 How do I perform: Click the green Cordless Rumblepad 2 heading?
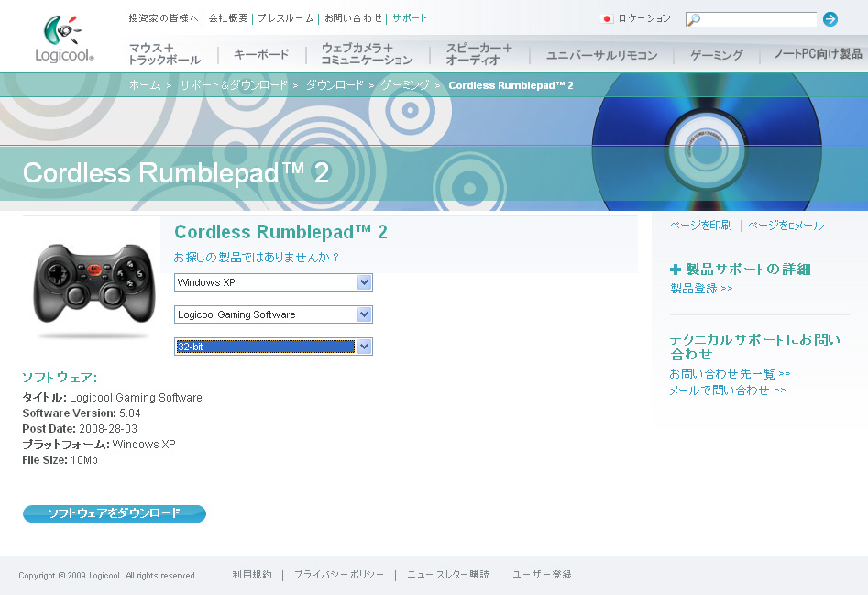(280, 233)
